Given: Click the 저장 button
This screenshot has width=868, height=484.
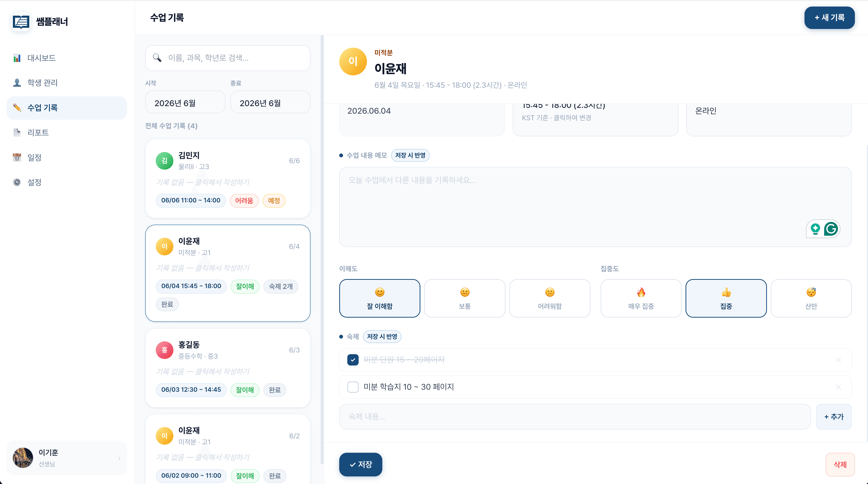Looking at the screenshot, I should click(x=361, y=464).
